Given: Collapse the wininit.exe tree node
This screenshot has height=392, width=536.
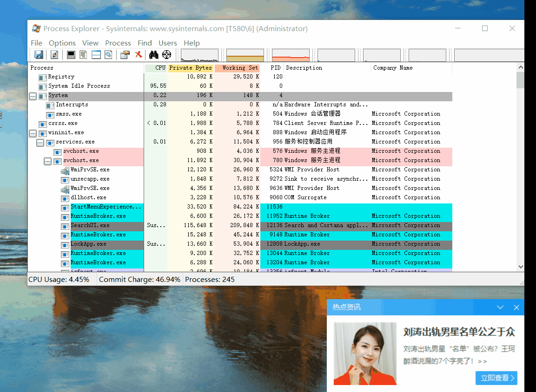Looking at the screenshot, I should click(x=33, y=133).
